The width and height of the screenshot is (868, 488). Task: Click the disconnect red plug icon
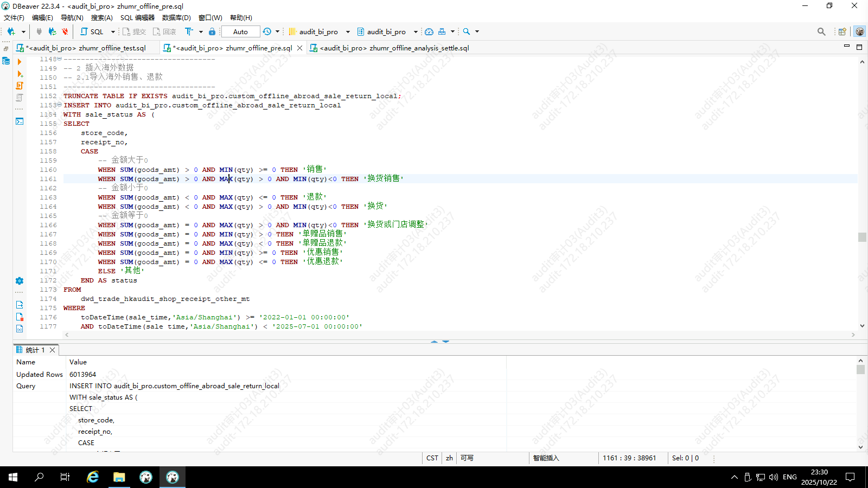(x=65, y=31)
